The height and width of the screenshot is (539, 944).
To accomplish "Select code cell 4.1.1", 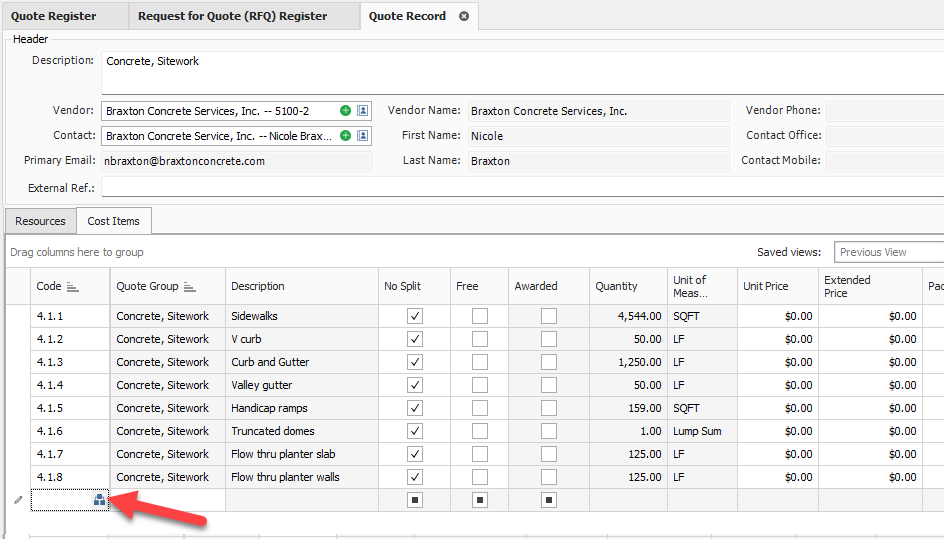I will click(70, 316).
